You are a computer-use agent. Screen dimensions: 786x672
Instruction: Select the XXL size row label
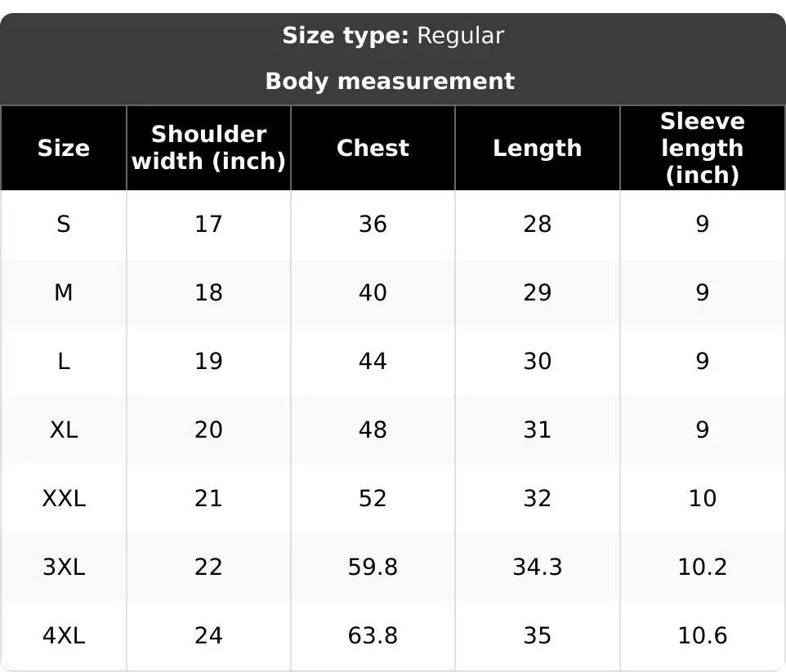click(64, 499)
